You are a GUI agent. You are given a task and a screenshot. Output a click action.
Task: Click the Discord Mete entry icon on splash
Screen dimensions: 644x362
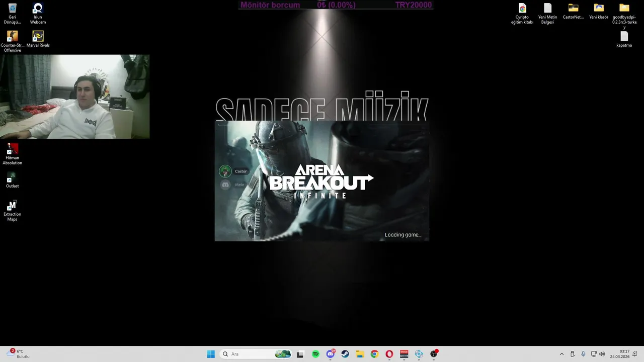(x=225, y=185)
